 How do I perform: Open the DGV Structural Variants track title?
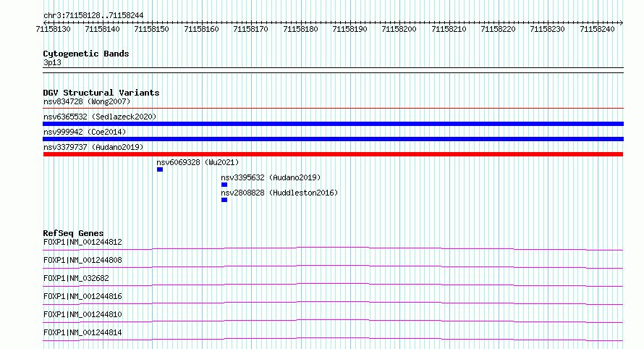[x=101, y=93]
